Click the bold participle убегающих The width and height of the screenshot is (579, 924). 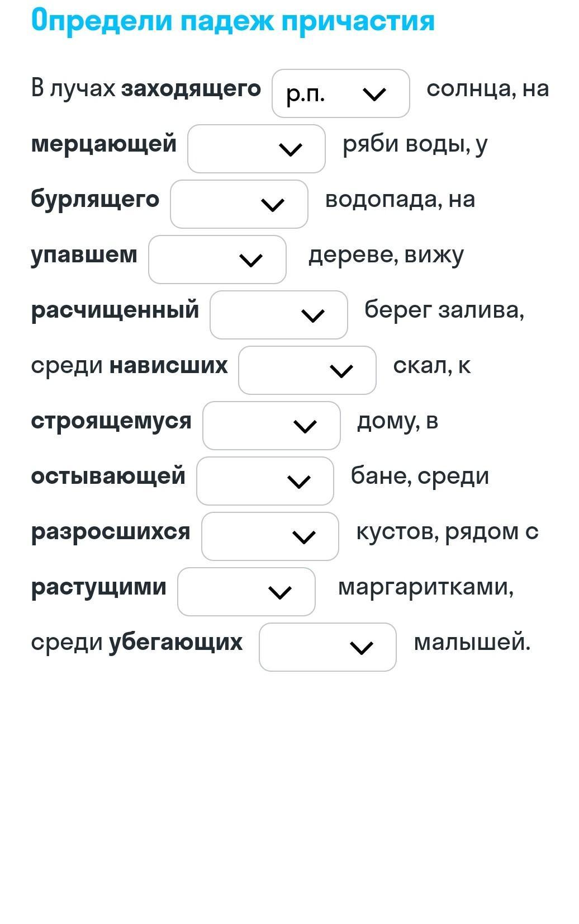pos(175,642)
